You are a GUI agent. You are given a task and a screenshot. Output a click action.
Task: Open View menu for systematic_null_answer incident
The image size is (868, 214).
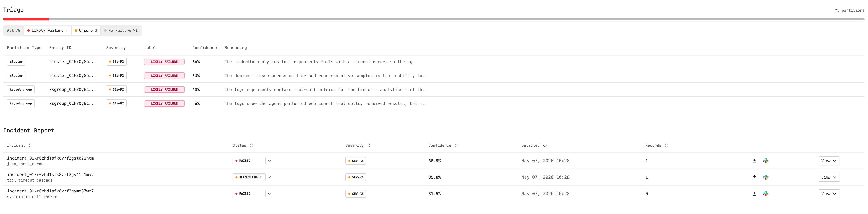point(829,194)
